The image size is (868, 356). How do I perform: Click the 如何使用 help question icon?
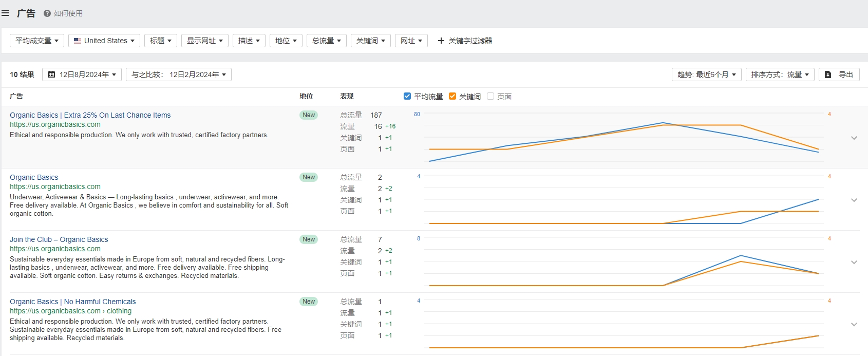47,13
